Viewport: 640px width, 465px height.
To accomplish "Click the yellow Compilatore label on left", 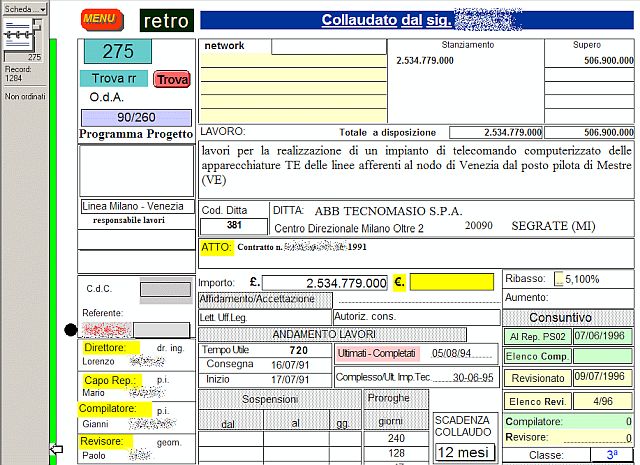I will 115,409.
